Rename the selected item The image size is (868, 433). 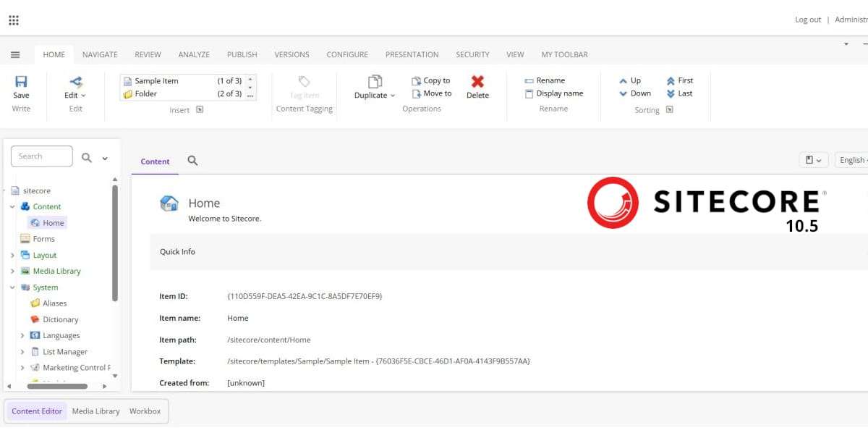click(x=545, y=80)
